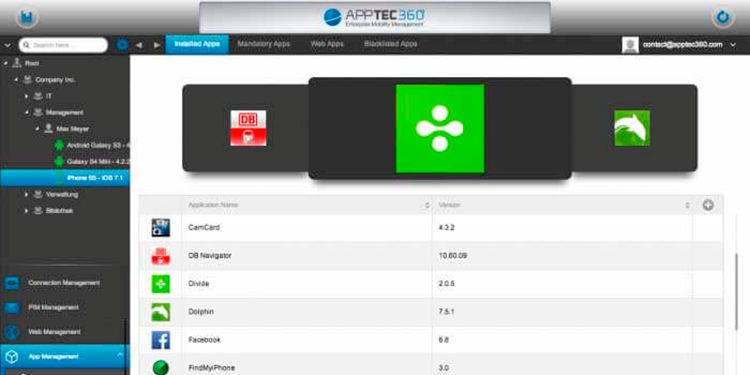
Task: Open Connection Management section
Action: point(64,283)
